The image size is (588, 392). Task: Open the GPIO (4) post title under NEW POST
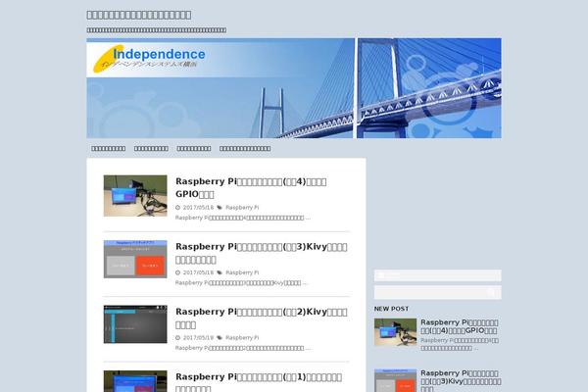pos(460,326)
